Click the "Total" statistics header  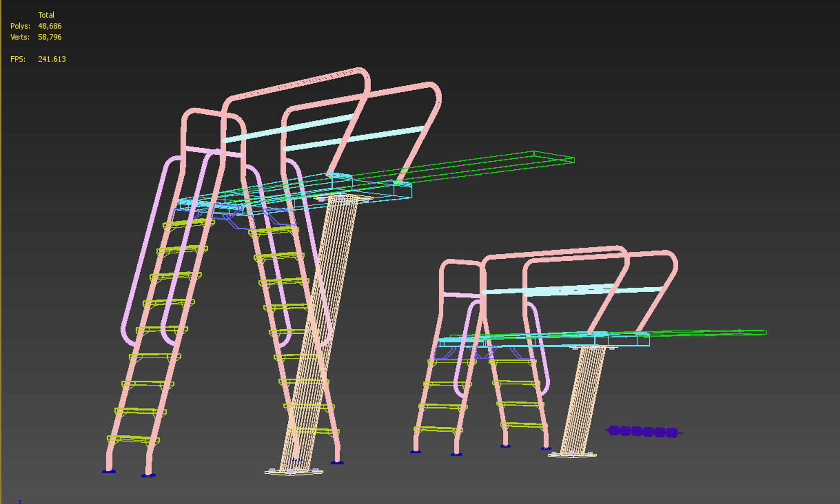coord(46,15)
